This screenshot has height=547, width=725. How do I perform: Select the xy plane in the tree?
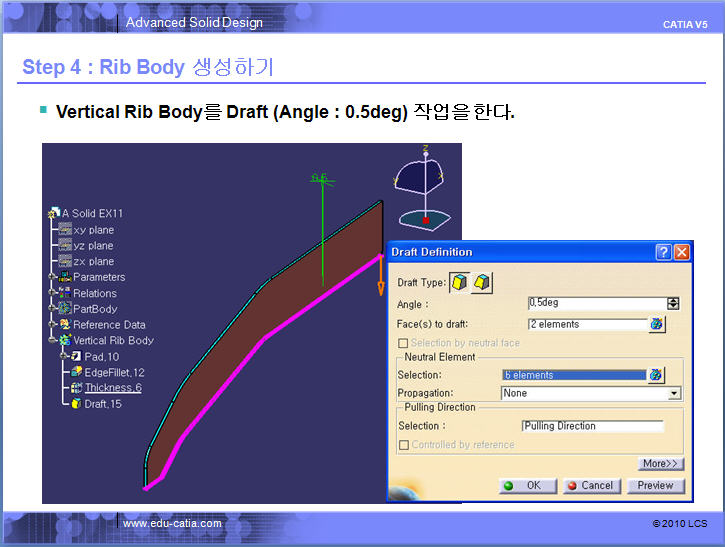point(93,230)
